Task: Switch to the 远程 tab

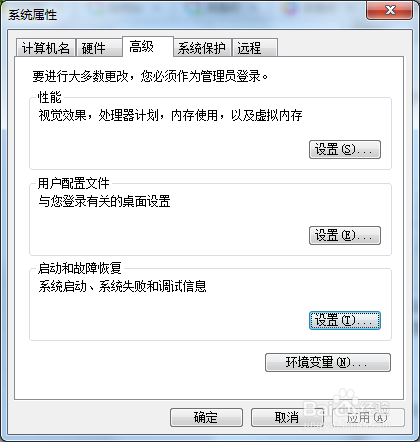Action: click(255, 48)
